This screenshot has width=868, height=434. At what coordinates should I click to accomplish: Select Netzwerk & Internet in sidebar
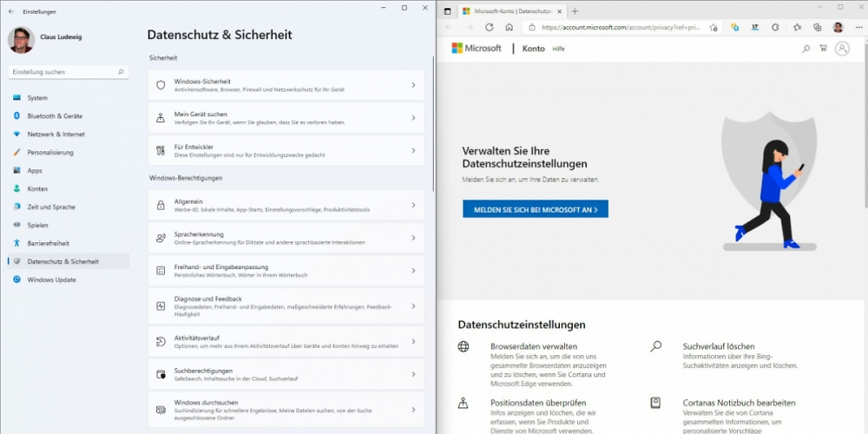69,134
